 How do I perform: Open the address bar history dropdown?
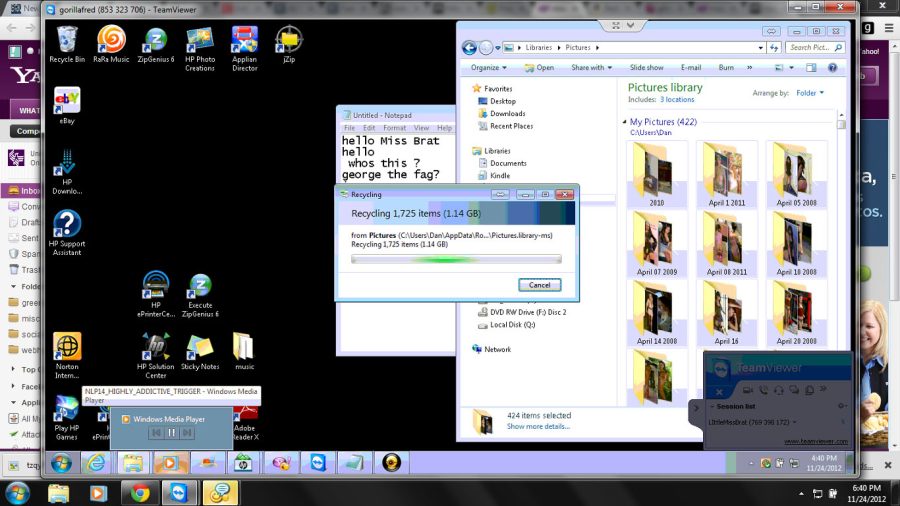click(x=761, y=48)
